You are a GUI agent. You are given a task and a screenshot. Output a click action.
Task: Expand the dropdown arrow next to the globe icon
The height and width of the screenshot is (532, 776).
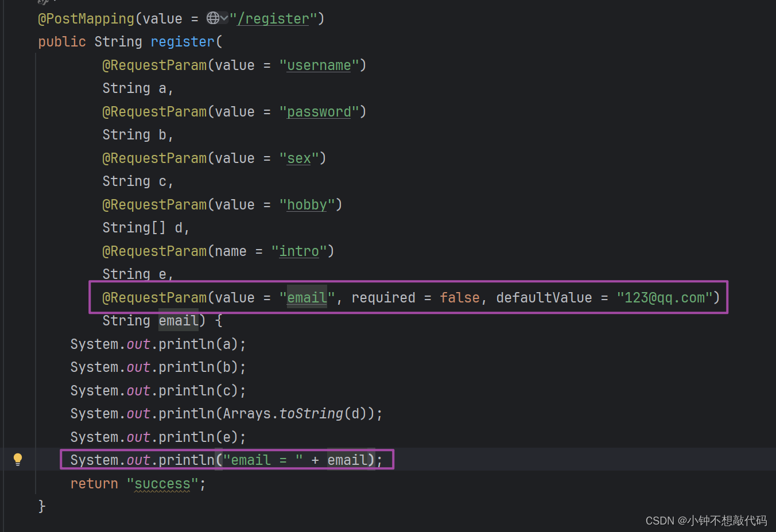pyautogui.click(x=224, y=18)
